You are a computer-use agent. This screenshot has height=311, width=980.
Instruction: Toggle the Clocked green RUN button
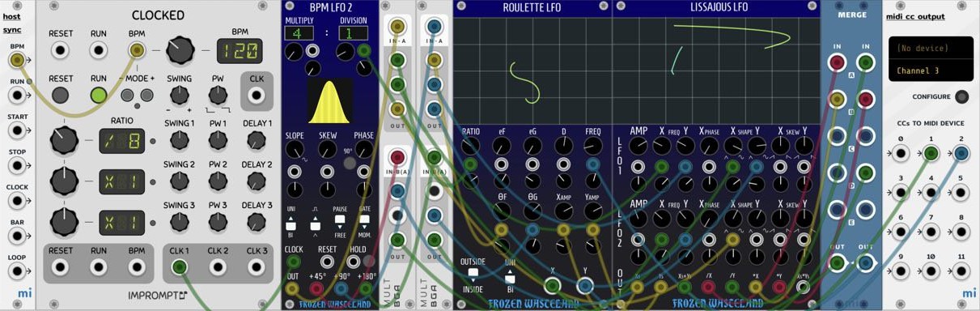click(x=99, y=95)
